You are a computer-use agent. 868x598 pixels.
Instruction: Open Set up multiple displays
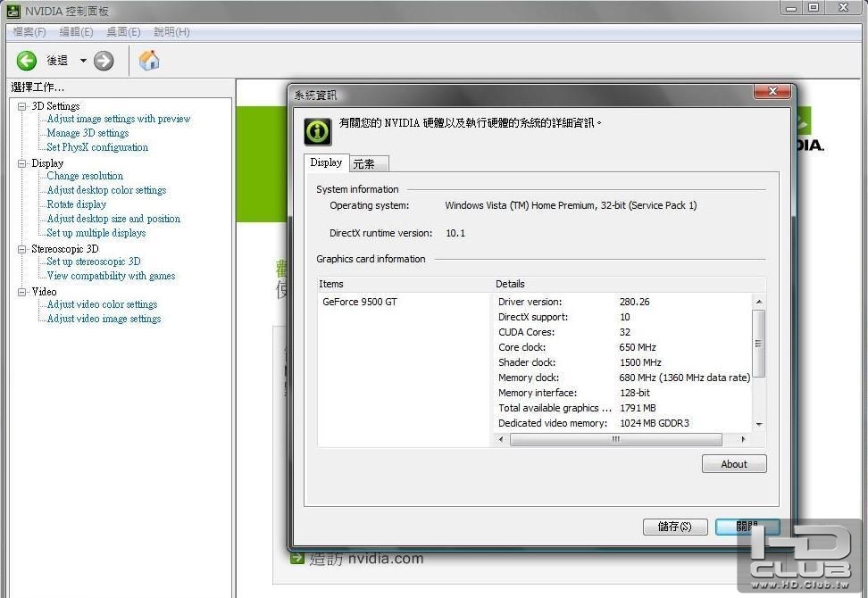click(x=96, y=233)
